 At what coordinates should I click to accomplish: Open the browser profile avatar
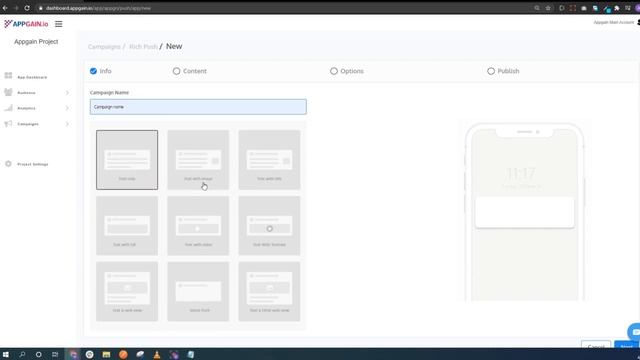tap(638, 8)
